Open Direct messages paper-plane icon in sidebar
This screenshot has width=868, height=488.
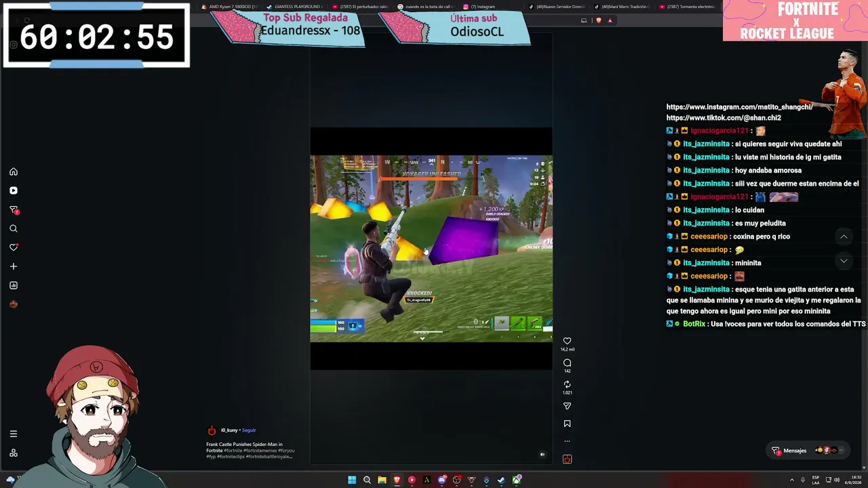pos(14,210)
